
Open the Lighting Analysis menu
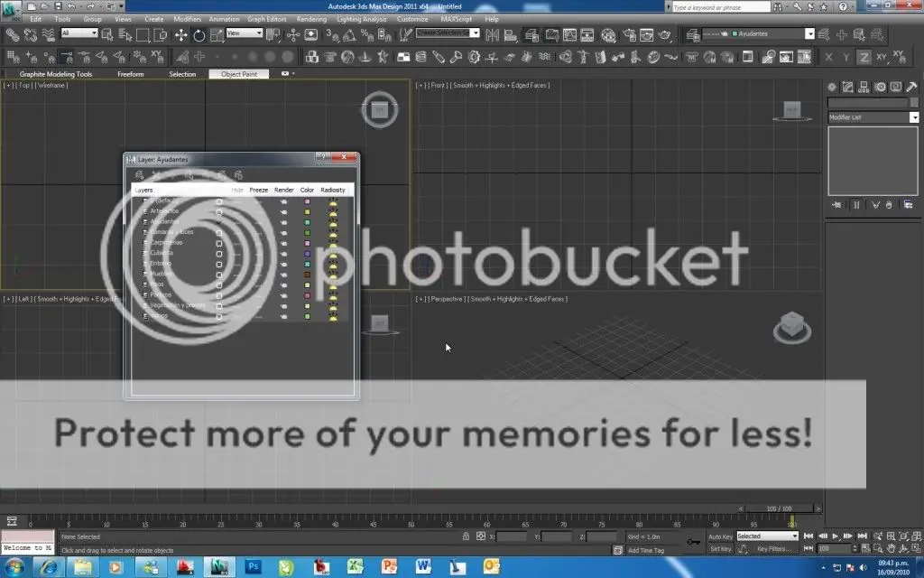362,19
